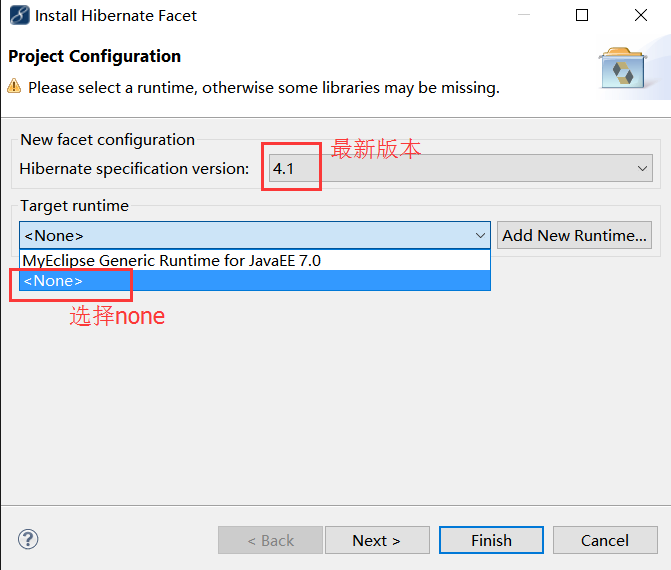Select MyEclipse Generic Runtime for JavaEE 7.0

pos(171,260)
